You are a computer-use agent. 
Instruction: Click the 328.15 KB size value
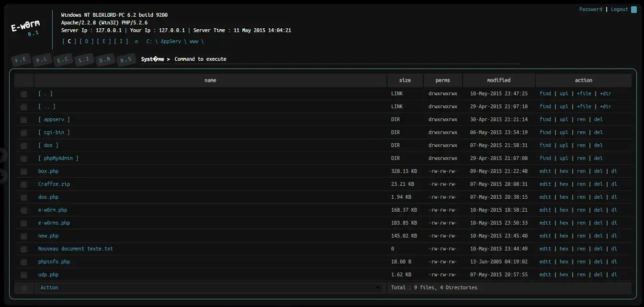pos(404,171)
